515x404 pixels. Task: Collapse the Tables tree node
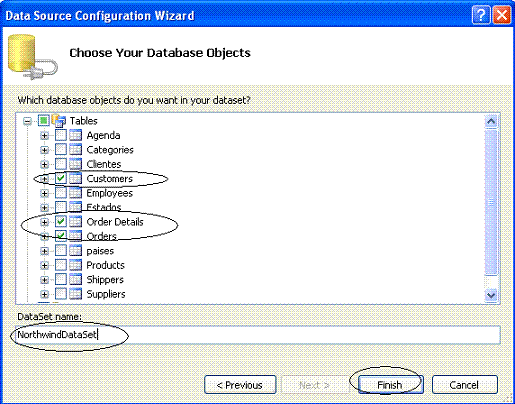(27, 121)
